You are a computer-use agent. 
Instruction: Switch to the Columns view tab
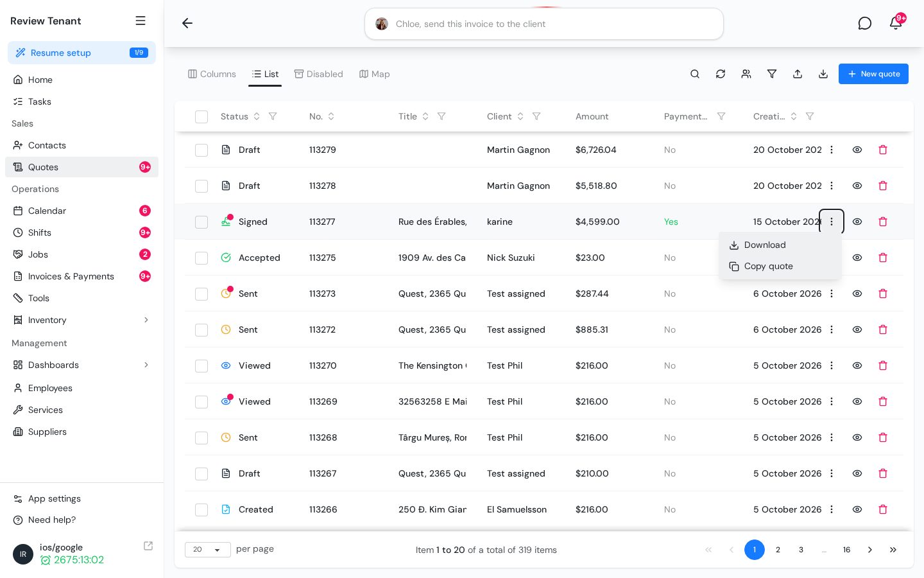tap(212, 74)
